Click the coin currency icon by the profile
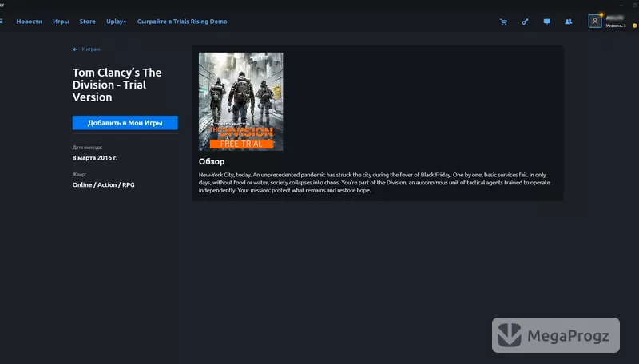This screenshot has height=364, width=639. pyautogui.click(x=634, y=26)
